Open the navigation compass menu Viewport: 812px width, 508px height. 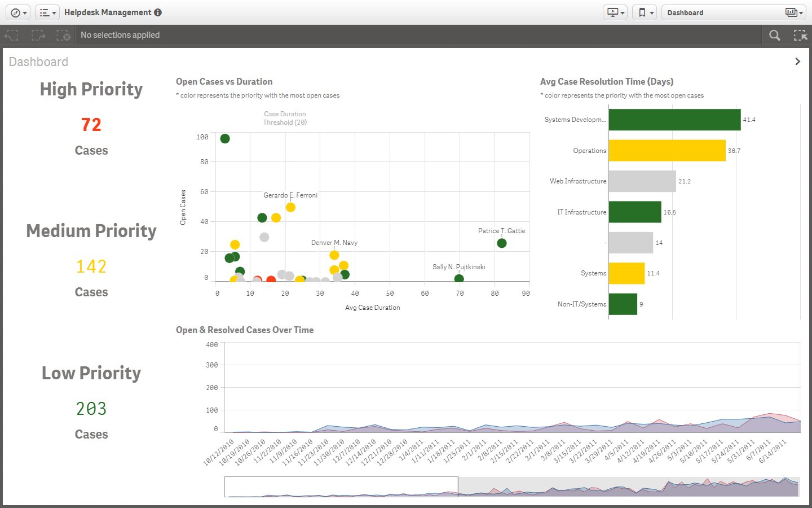pos(19,12)
